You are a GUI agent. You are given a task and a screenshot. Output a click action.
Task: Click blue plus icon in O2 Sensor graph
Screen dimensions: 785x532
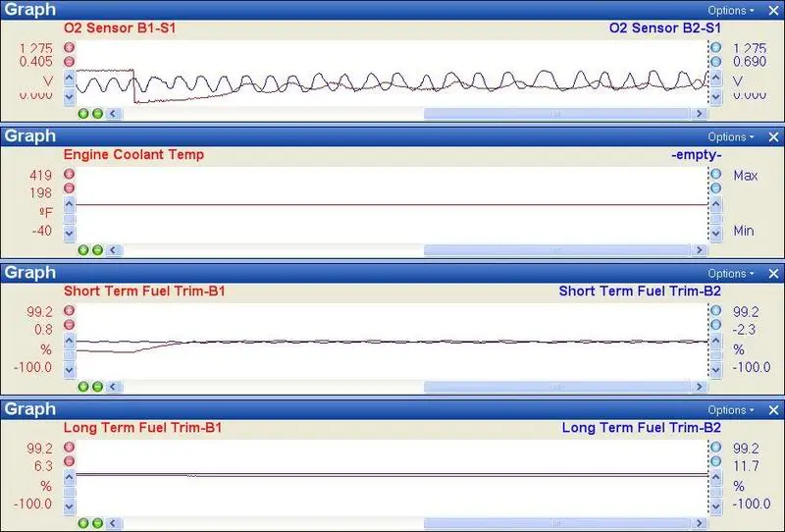pos(716,47)
